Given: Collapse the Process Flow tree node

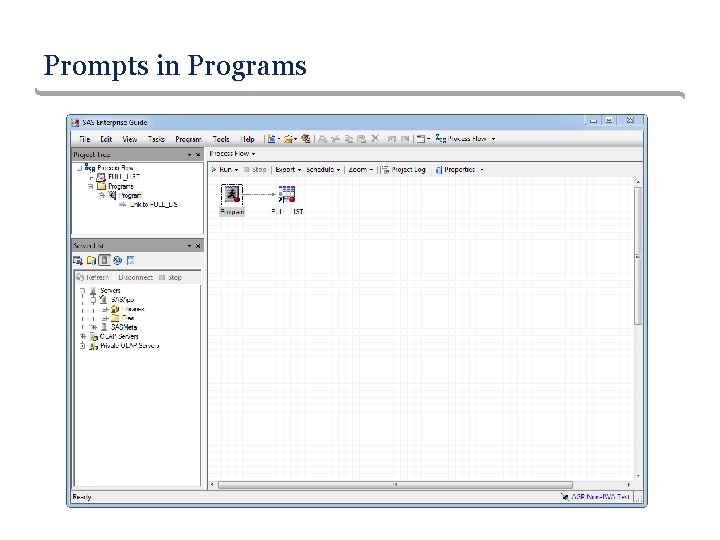Looking at the screenshot, I should pos(79,169).
